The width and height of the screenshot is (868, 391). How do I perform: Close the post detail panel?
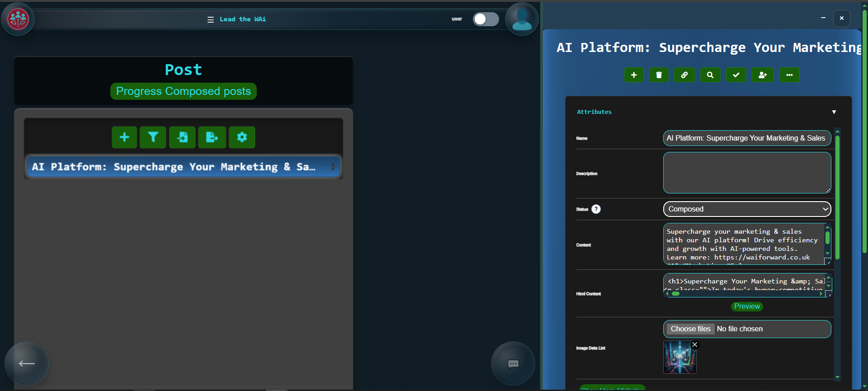tap(842, 18)
